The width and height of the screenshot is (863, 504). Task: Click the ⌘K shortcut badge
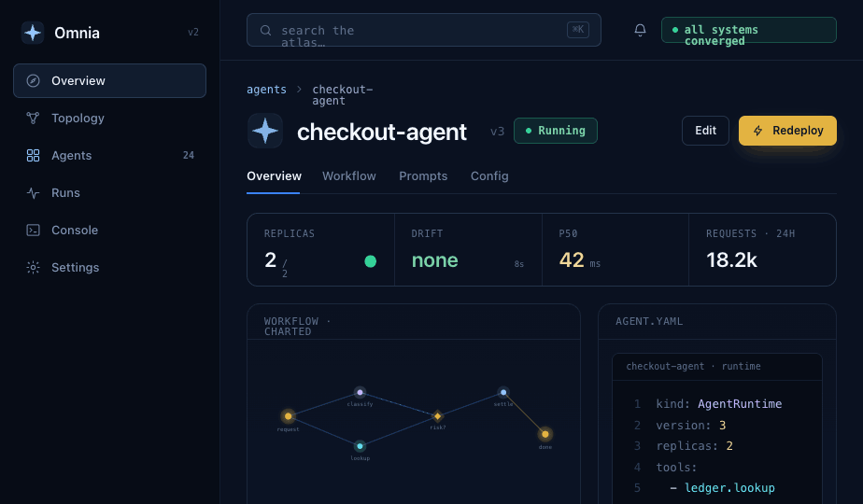tap(578, 30)
